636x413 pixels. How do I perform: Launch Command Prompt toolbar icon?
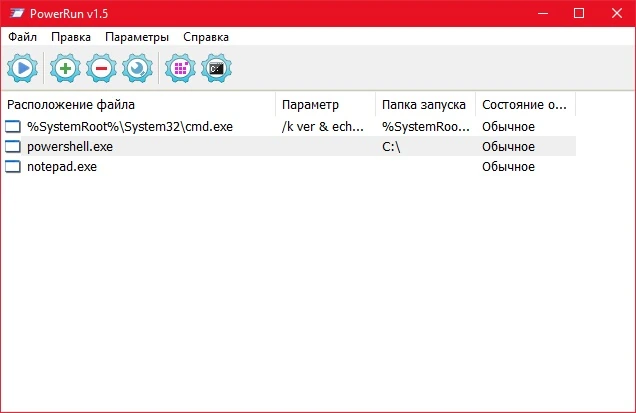coord(216,68)
